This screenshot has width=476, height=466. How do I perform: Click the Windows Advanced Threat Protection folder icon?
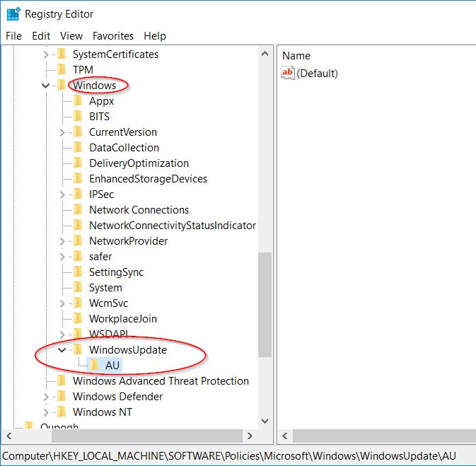[x=62, y=380]
